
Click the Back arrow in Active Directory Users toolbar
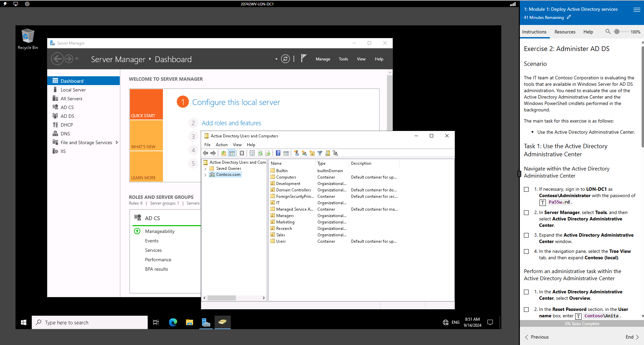point(205,153)
